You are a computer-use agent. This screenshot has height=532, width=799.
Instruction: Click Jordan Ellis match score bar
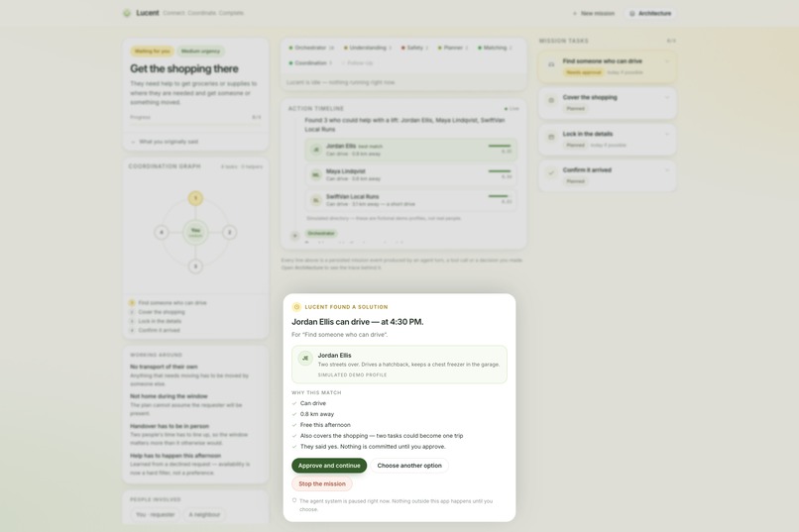pos(500,146)
